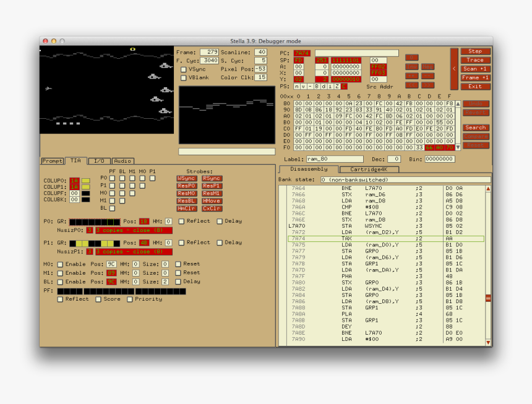Toggle the 'n' processor status flag
Viewport: 532px width, 404px height.
297,86
